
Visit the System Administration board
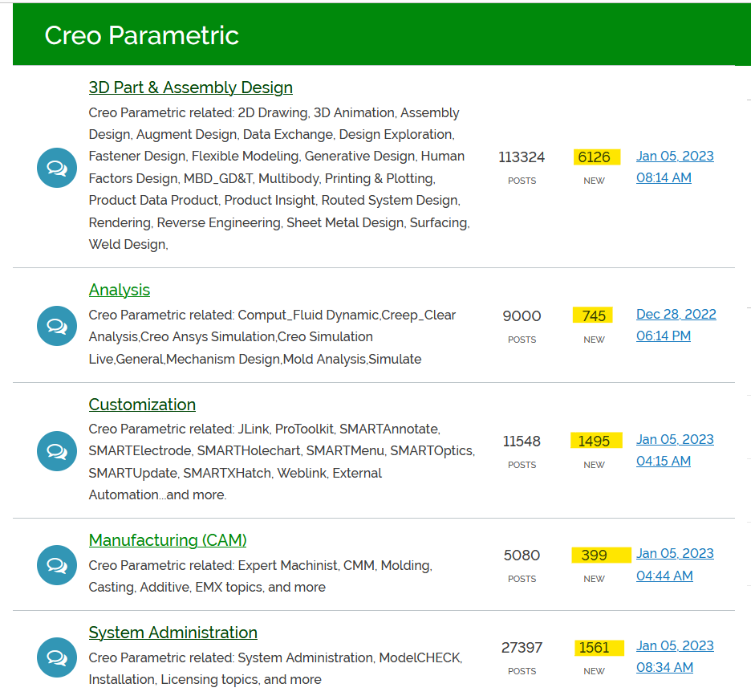pos(173,633)
